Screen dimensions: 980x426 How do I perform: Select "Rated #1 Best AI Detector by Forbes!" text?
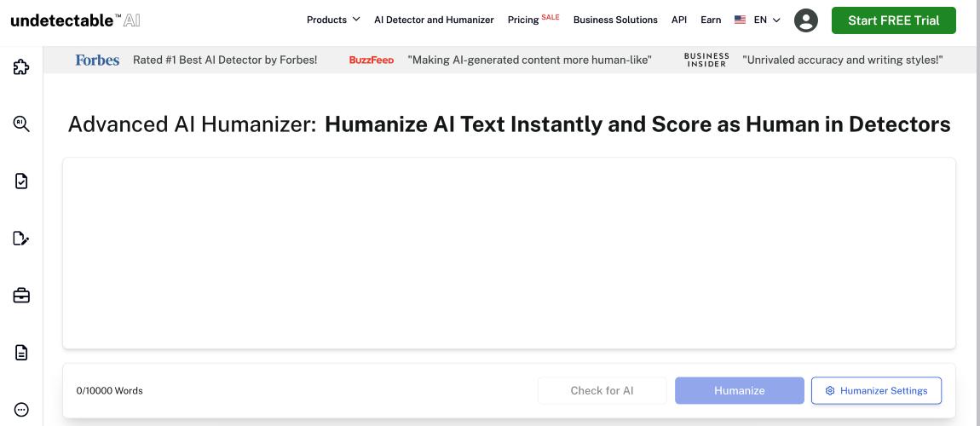pyautogui.click(x=225, y=60)
